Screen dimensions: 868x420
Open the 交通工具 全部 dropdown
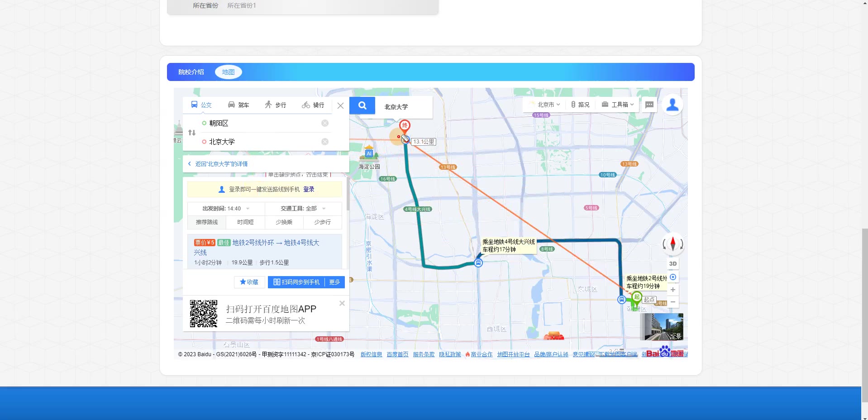(x=303, y=209)
